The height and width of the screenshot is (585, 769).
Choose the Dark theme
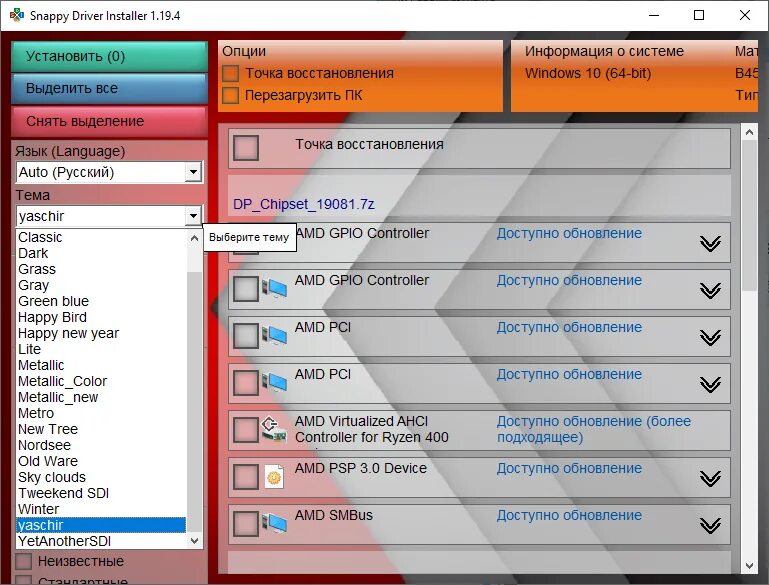click(101, 254)
